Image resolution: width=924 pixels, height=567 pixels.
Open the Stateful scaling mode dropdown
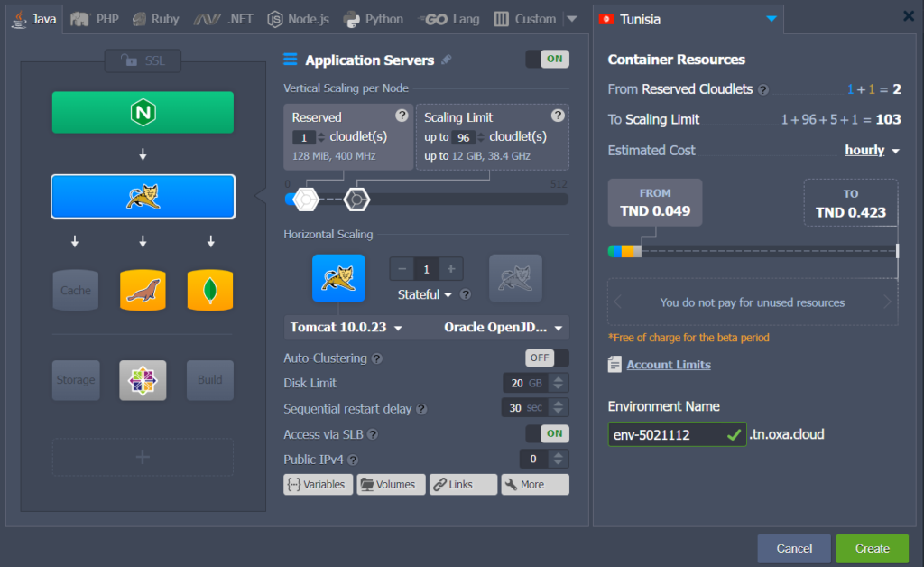(x=424, y=294)
